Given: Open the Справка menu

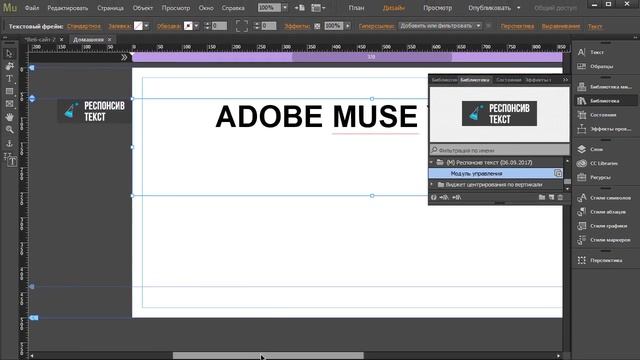Looking at the screenshot, I should 233,8.
